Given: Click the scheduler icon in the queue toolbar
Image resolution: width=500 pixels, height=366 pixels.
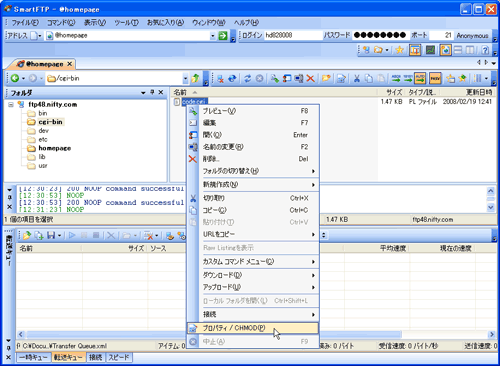Looking at the screenshot, I should click(x=182, y=236).
